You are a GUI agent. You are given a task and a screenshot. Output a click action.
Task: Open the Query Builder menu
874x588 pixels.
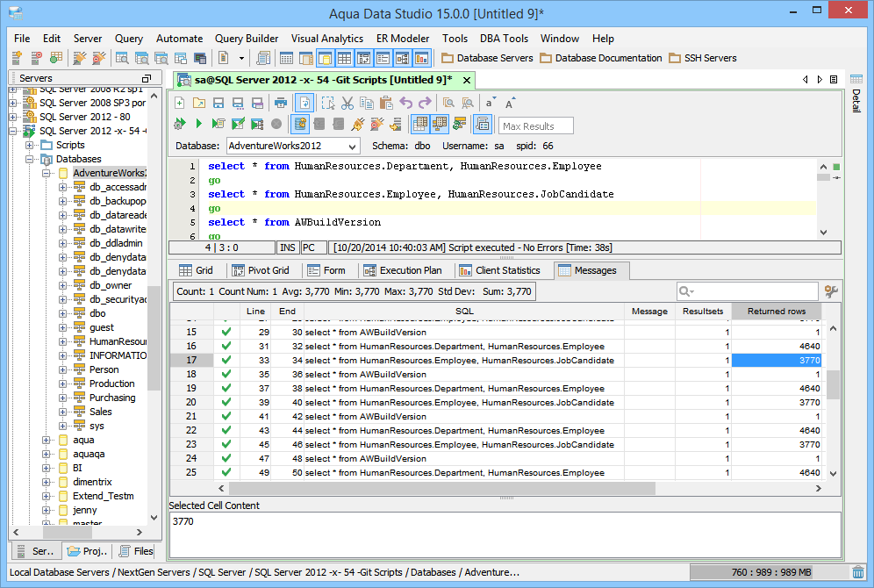[247, 39]
